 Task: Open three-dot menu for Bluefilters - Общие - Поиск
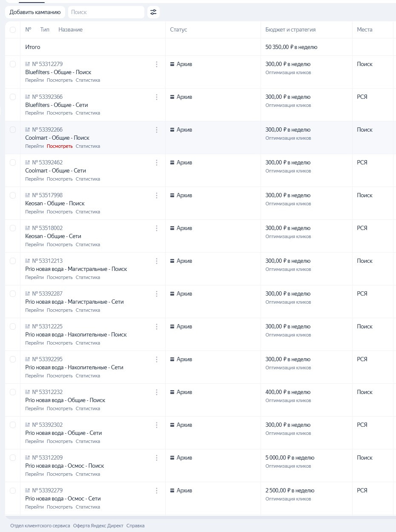(157, 64)
